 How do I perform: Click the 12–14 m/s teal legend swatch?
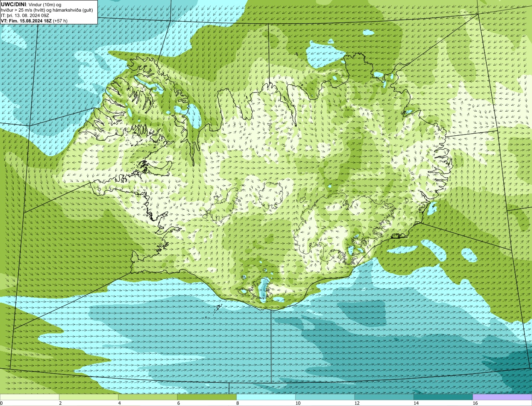(x=384, y=397)
